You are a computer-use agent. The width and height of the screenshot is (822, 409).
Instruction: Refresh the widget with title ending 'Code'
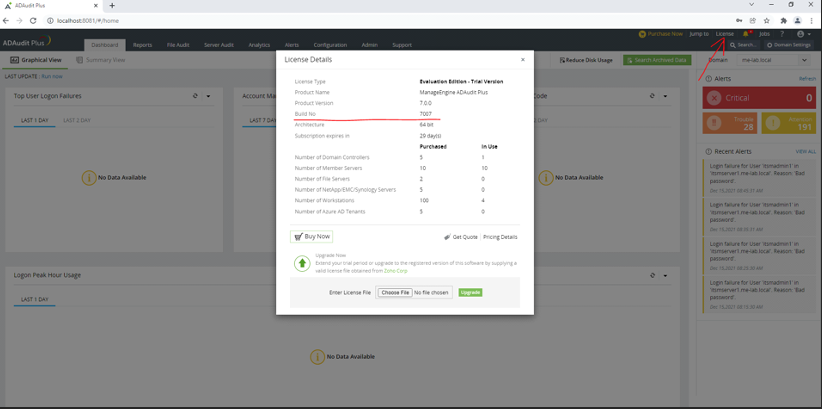pyautogui.click(x=652, y=96)
